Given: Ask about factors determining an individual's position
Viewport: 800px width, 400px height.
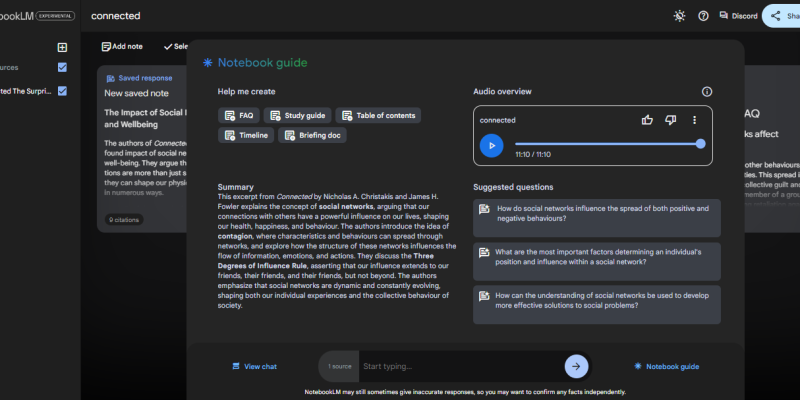Looking at the screenshot, I should [596, 261].
